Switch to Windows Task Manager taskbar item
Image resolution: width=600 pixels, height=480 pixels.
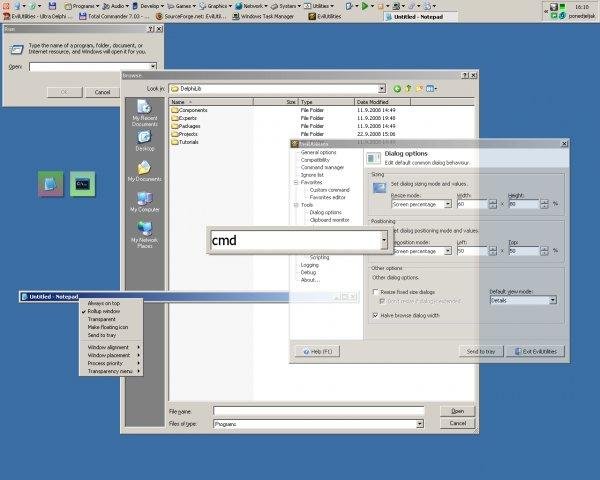pyautogui.click(x=263, y=16)
